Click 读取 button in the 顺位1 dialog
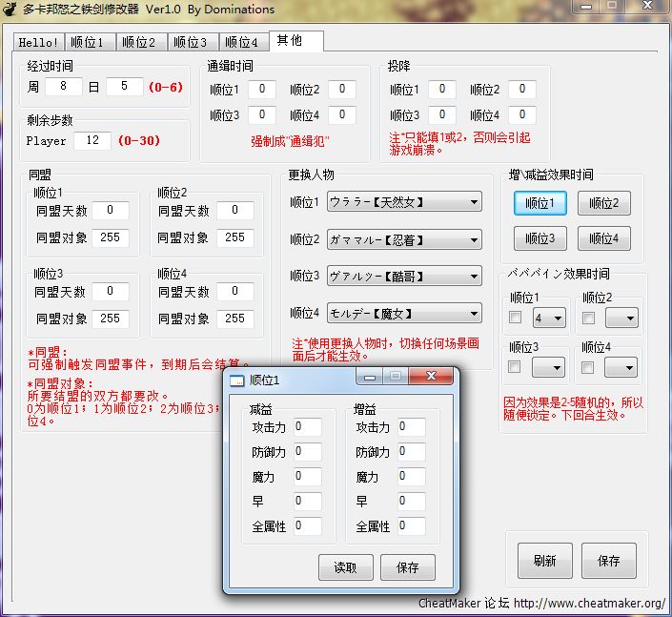 coord(345,567)
